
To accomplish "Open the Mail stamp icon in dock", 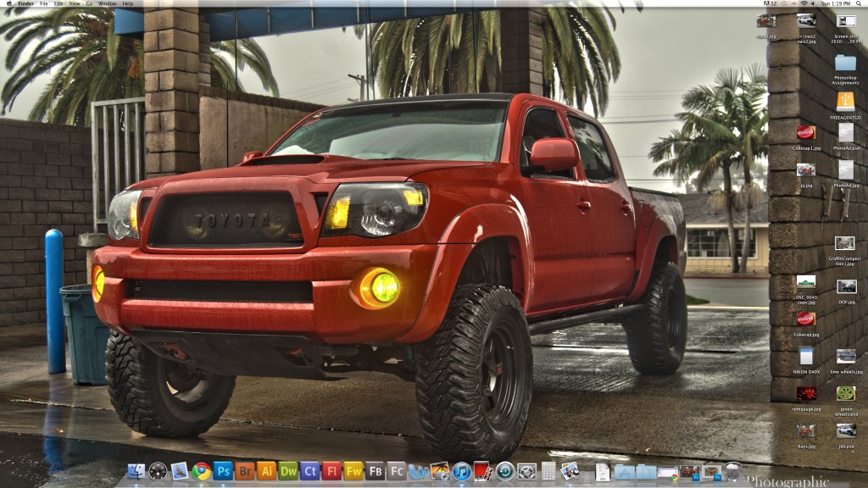I will (180, 471).
